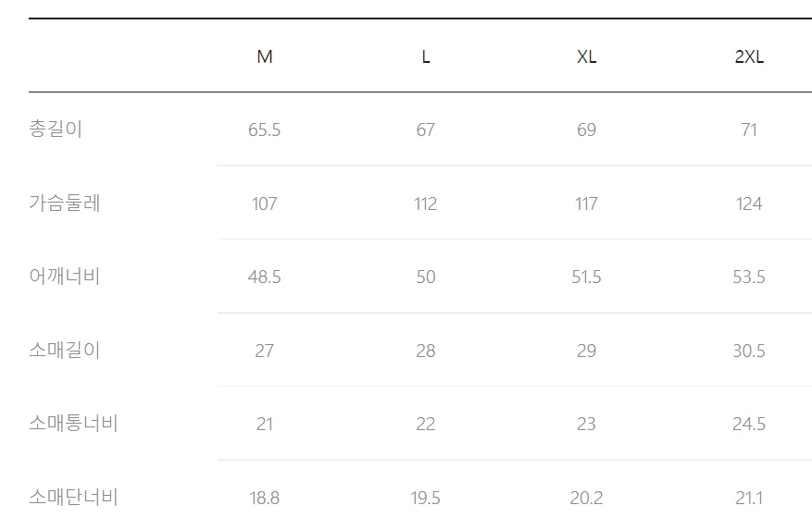Screen dimensions: 812x518
Task: Click the XL size column header
Action: coord(587,56)
